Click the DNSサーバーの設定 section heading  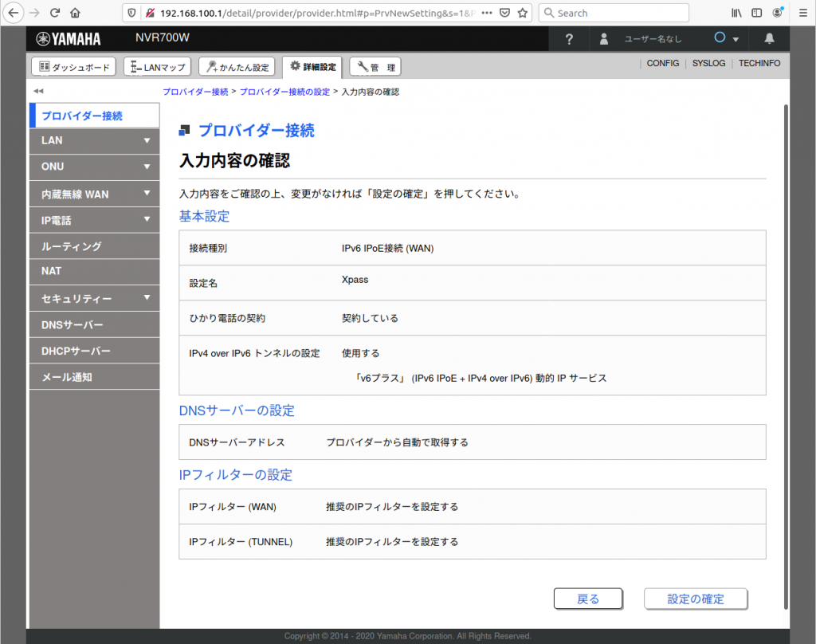pos(237,410)
